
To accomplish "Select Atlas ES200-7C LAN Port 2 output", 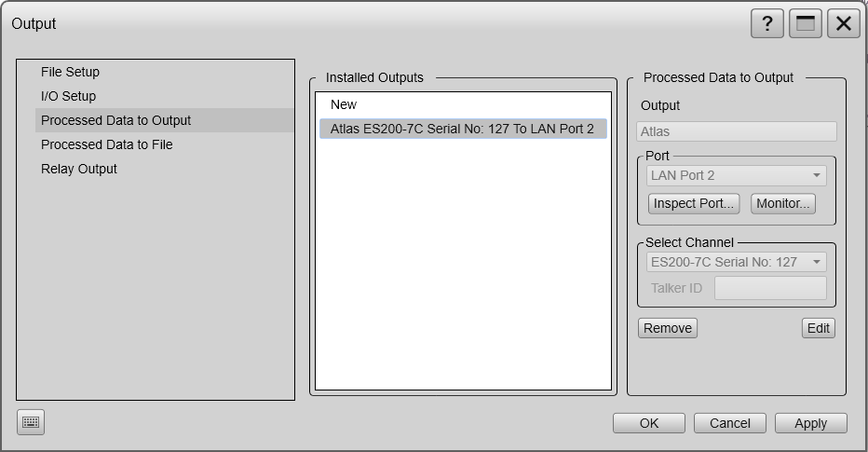I will coord(463,129).
